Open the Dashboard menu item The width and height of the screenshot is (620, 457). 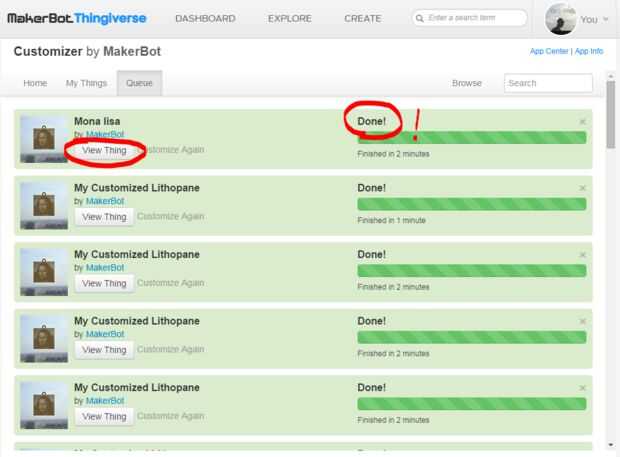(205, 19)
